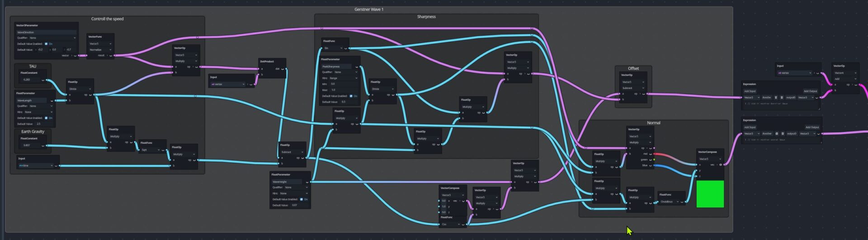Open the FloatFunc OneMinus dropdown
868x240 pixels.
click(x=670, y=202)
